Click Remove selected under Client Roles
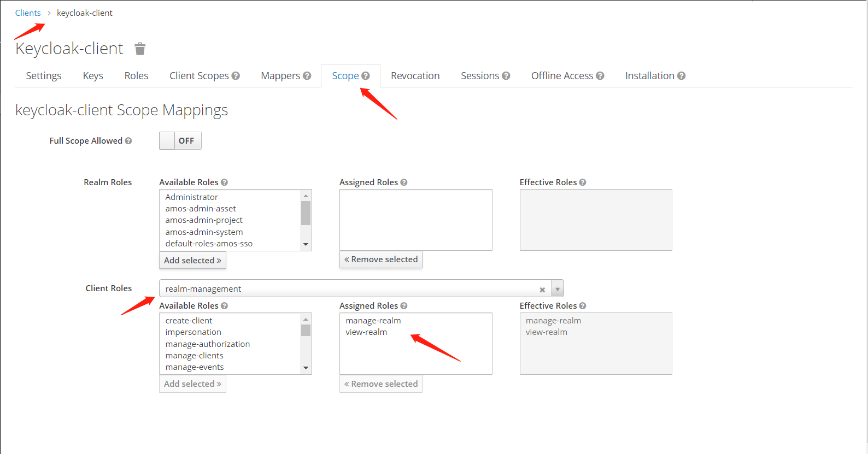The image size is (868, 454). [381, 384]
